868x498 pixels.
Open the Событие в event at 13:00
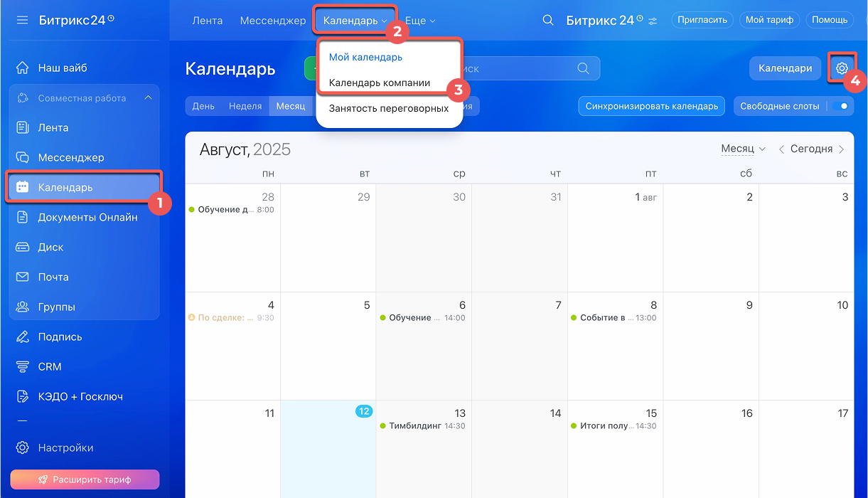click(614, 318)
